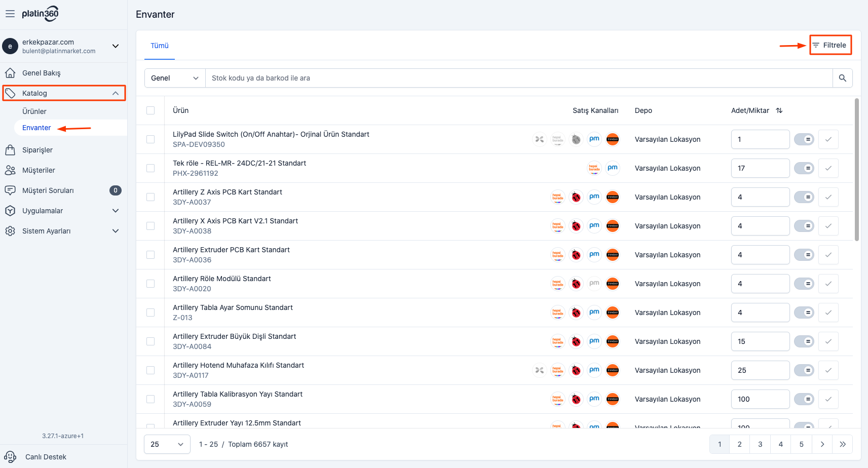Click quantity field of Artillery Hotend Muhafaza row
The width and height of the screenshot is (868, 468).
pyautogui.click(x=760, y=370)
